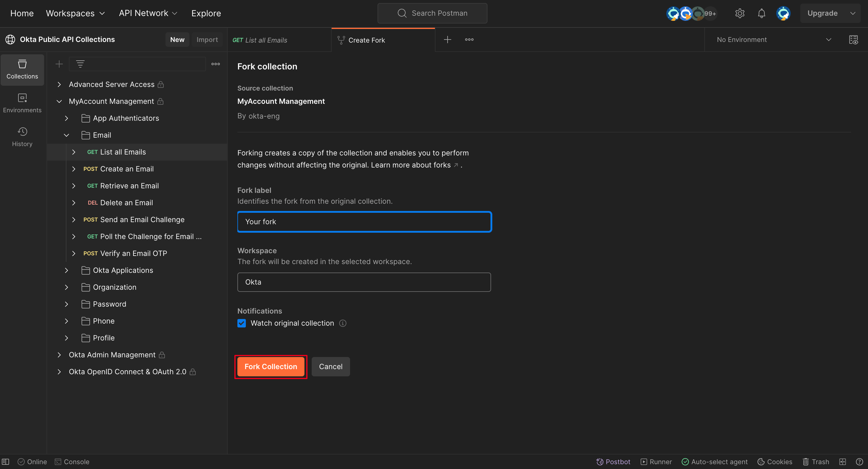
Task: Click the Search Postman field
Action: tap(432, 13)
